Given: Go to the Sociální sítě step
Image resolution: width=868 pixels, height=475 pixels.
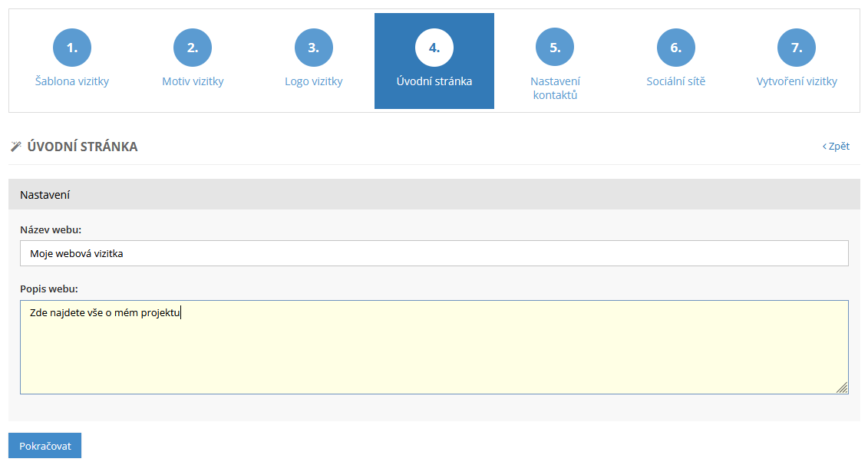Looking at the screenshot, I should click(x=675, y=81).
